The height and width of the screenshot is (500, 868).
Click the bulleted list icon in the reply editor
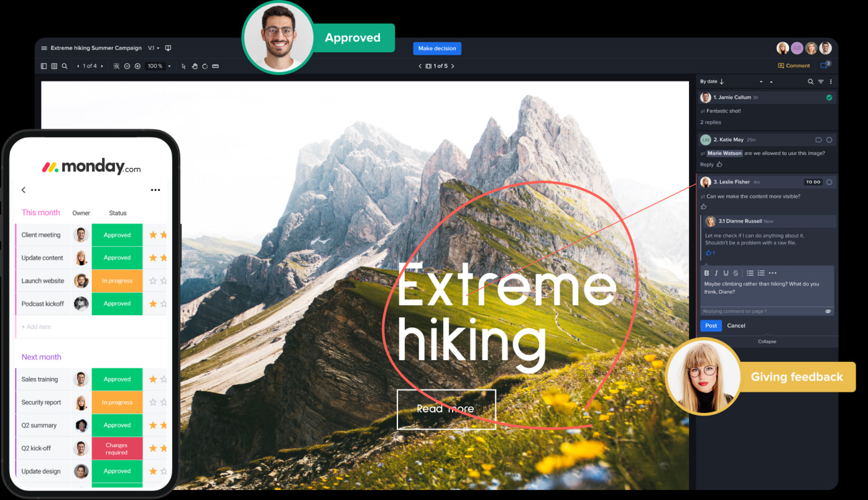(750, 273)
